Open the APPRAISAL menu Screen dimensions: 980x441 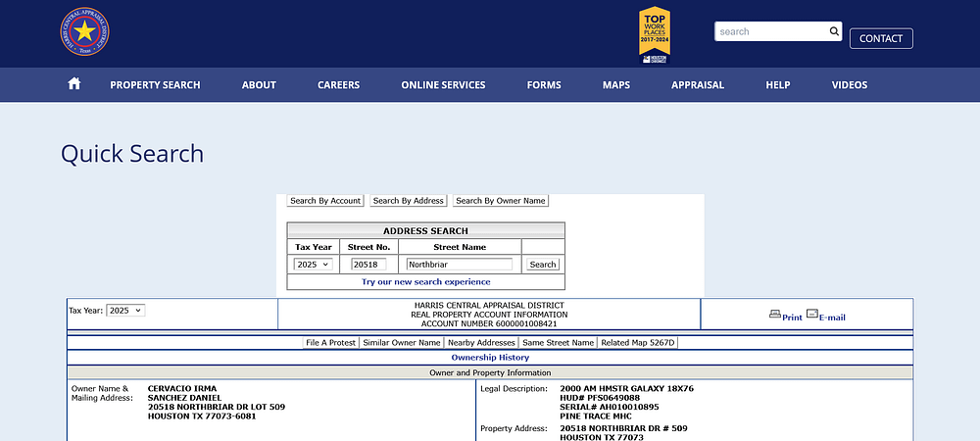698,85
